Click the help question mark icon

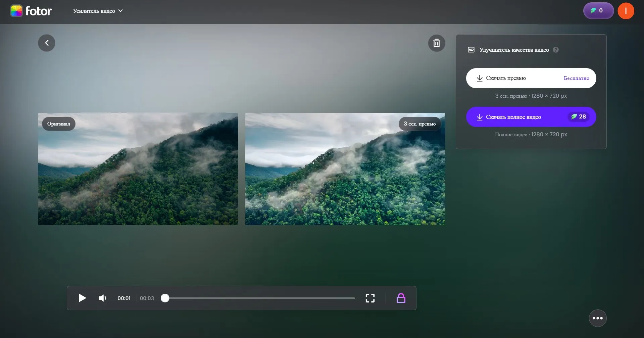(556, 50)
